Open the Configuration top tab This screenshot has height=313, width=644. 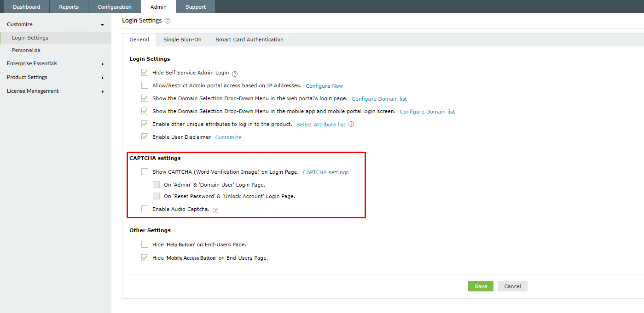pyautogui.click(x=115, y=6)
